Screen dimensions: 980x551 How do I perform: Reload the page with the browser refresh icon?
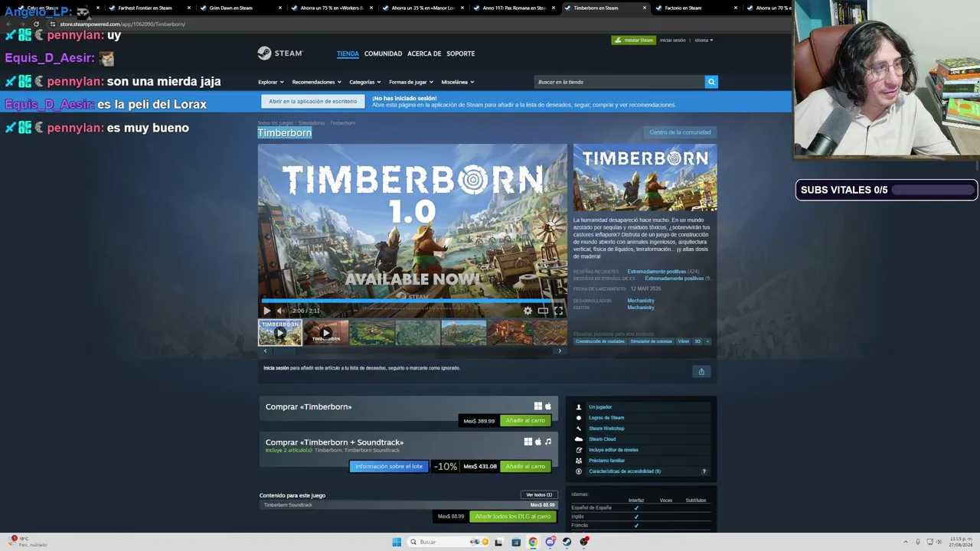[36, 24]
